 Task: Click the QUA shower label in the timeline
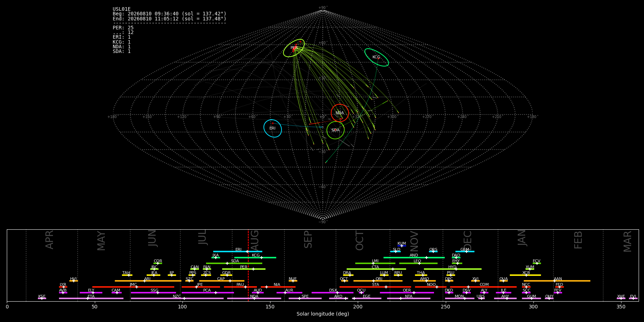point(504,279)
